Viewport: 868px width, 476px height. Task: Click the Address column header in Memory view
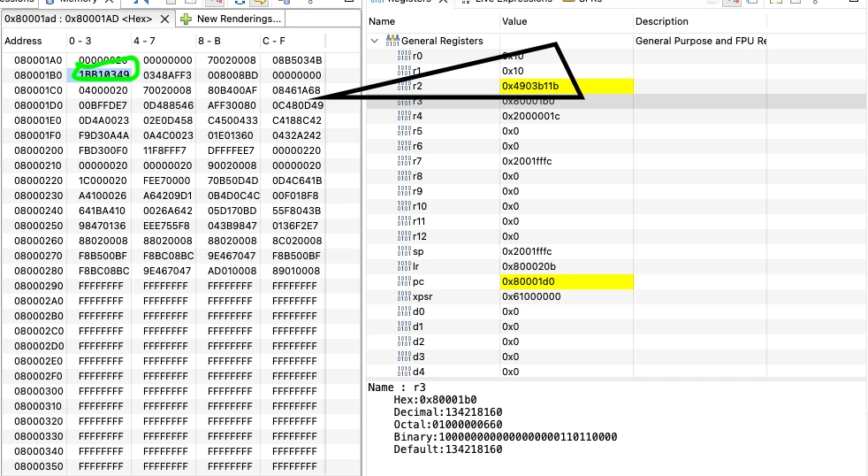pos(23,41)
